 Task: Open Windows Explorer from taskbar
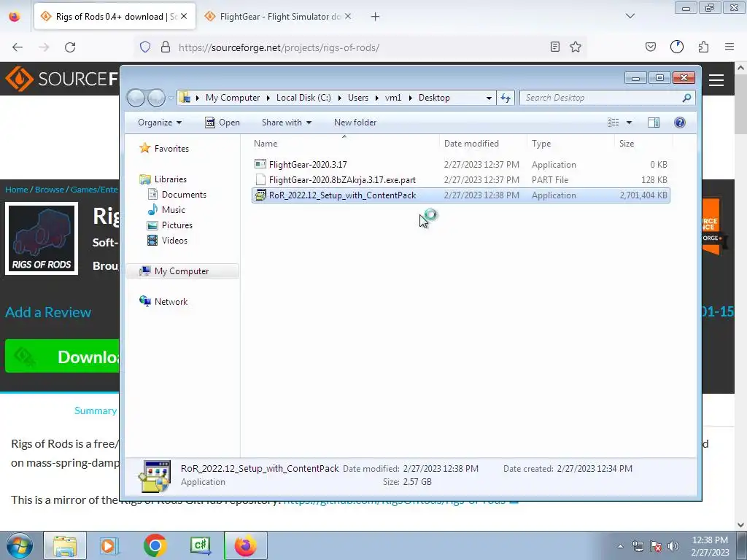click(x=65, y=545)
